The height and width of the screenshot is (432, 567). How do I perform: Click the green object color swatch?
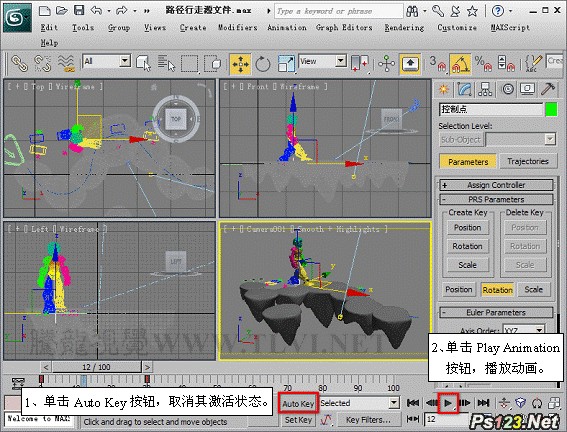(x=551, y=110)
